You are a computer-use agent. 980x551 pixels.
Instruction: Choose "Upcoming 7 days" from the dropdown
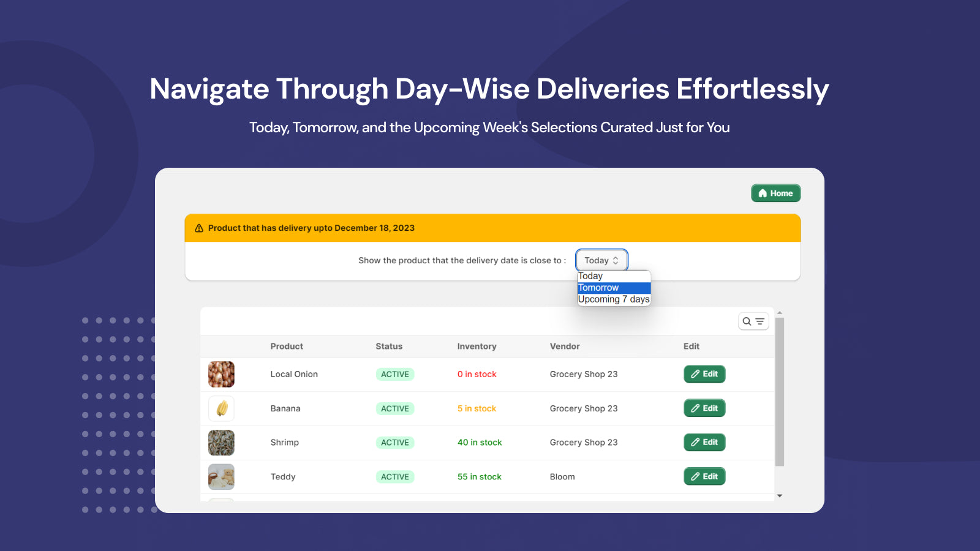[x=613, y=299]
